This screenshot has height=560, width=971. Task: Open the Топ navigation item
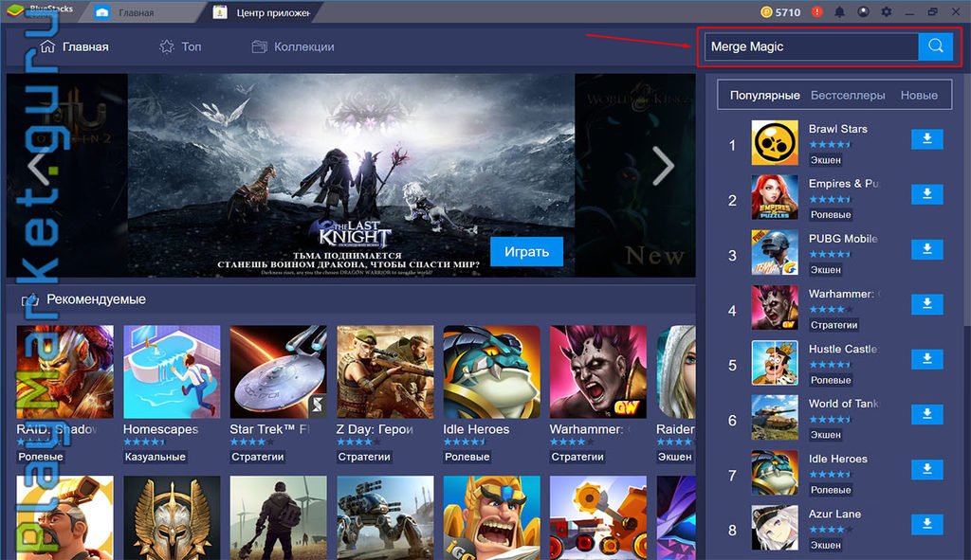(180, 46)
